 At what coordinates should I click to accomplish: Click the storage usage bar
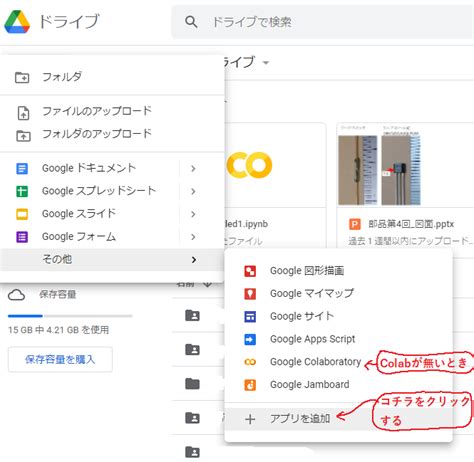pyautogui.click(x=70, y=316)
